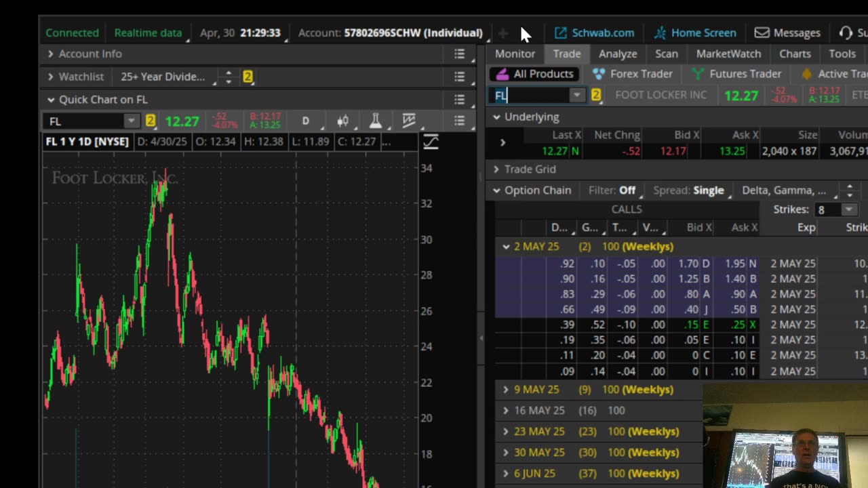Toggle the option chain Filter Off setting
Screen dimensions: 868x488
(x=612, y=190)
